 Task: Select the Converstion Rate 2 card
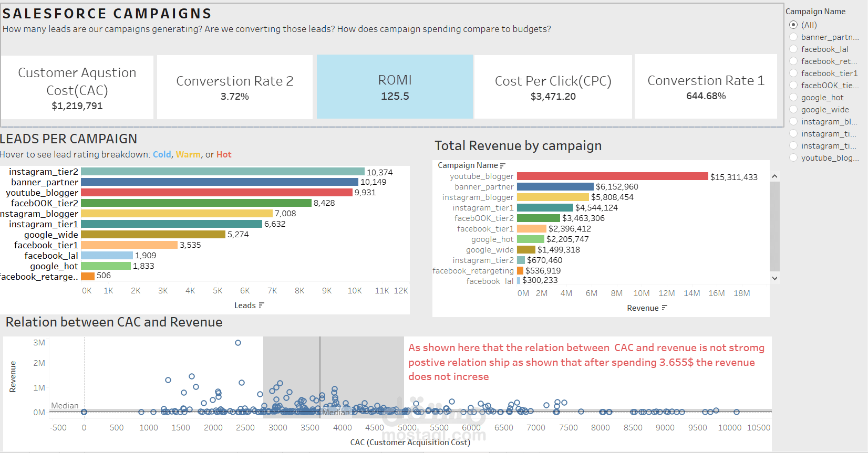[x=235, y=87]
